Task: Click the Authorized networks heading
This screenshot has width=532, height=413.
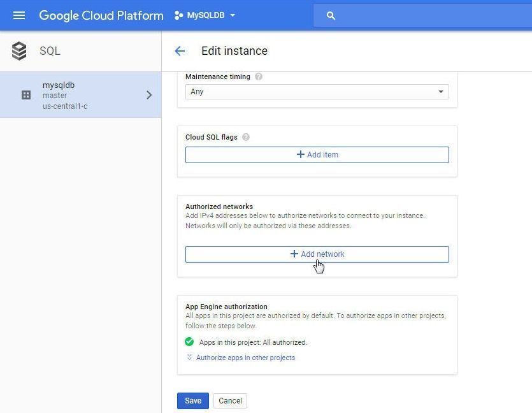Action: tap(219, 207)
